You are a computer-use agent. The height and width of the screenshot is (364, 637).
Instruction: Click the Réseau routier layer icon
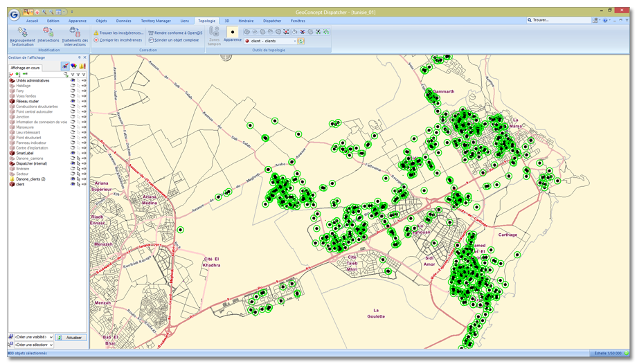pos(12,101)
